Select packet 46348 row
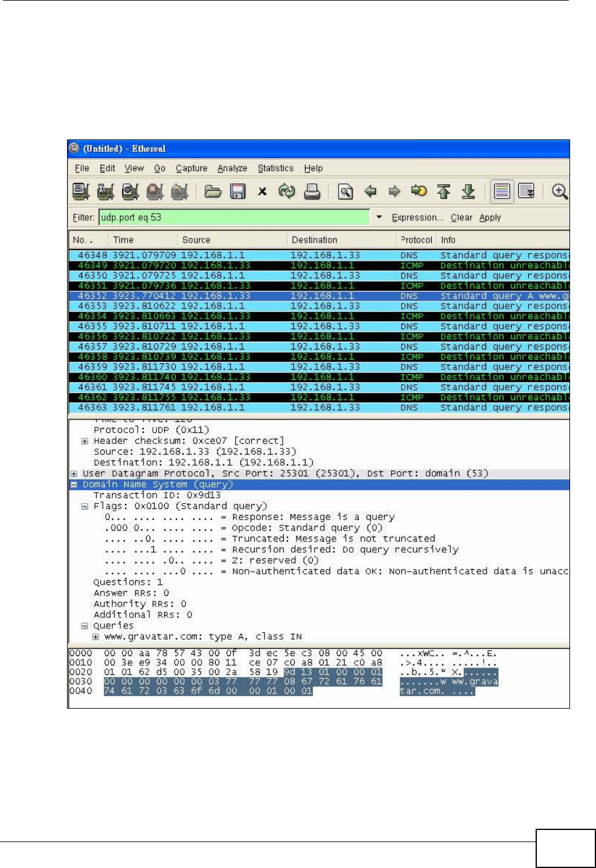This screenshot has height=868, width=596. (319, 255)
